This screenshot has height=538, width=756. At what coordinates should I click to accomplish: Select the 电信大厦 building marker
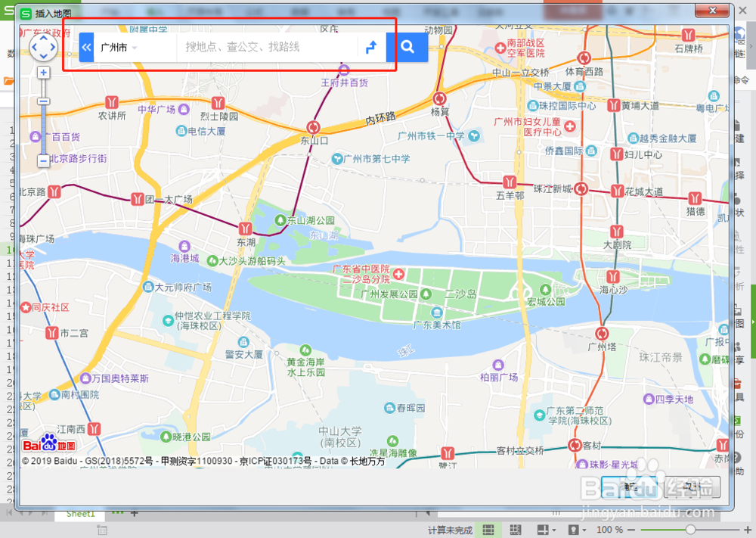tap(181, 131)
